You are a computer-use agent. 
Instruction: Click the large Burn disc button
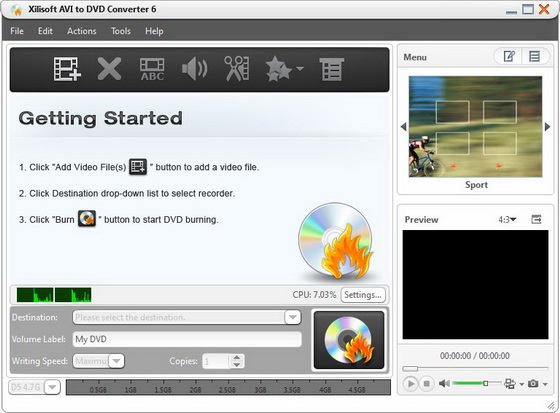pyautogui.click(x=349, y=340)
